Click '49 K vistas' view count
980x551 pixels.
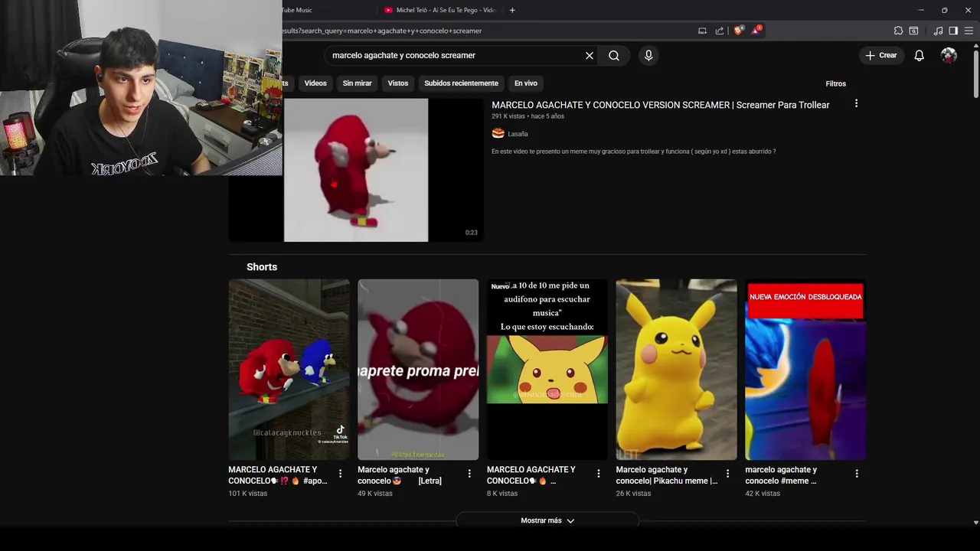tap(375, 494)
